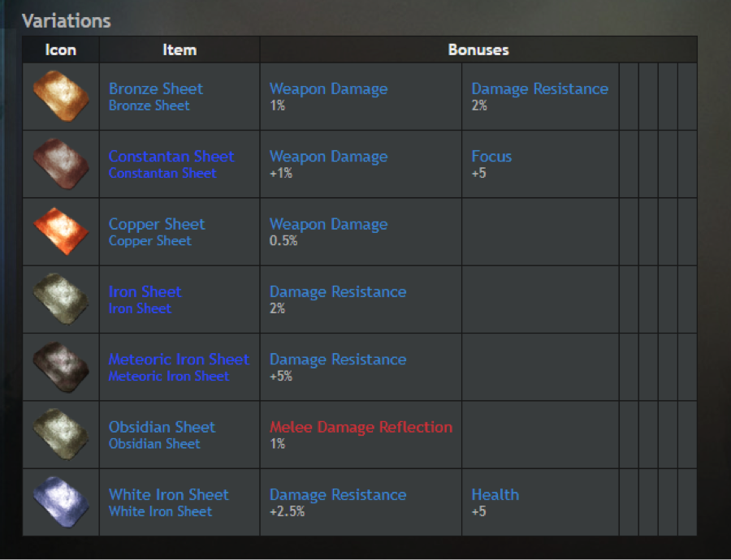This screenshot has height=560, width=731.
Task: Open the Copper Sheet item page
Action: pyautogui.click(x=157, y=224)
